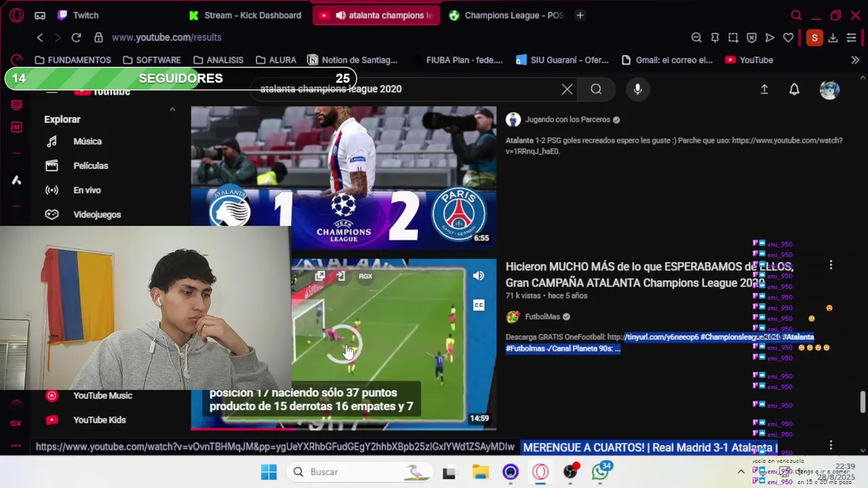Screen dimensions: 868x488
Task: Open the easy setup sliders icon
Action: coord(851,38)
